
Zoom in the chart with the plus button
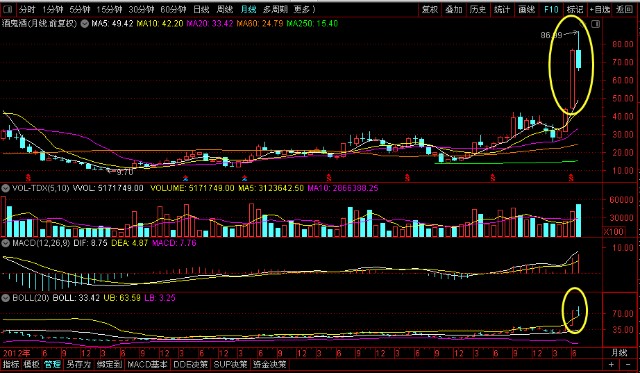tap(611, 364)
